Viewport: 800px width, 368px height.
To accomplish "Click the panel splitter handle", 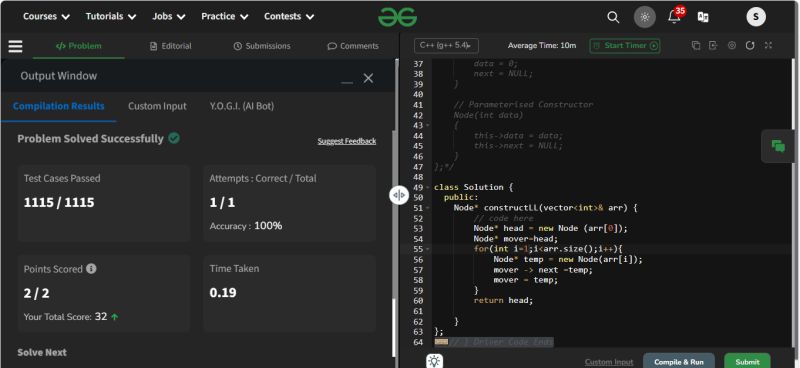I will pos(399,195).
